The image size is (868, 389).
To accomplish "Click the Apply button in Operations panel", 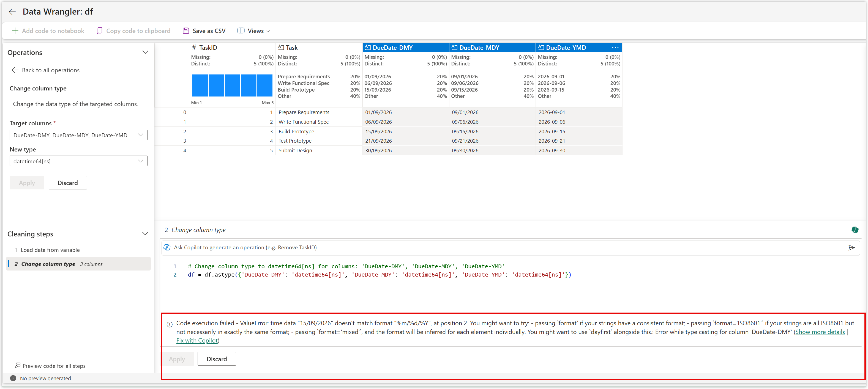I will point(27,183).
